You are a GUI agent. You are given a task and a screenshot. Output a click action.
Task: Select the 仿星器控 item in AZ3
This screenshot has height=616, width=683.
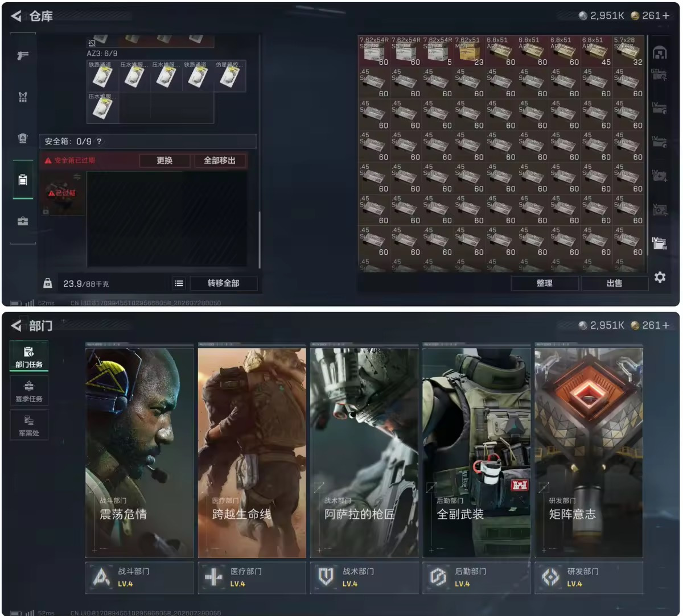pos(230,76)
